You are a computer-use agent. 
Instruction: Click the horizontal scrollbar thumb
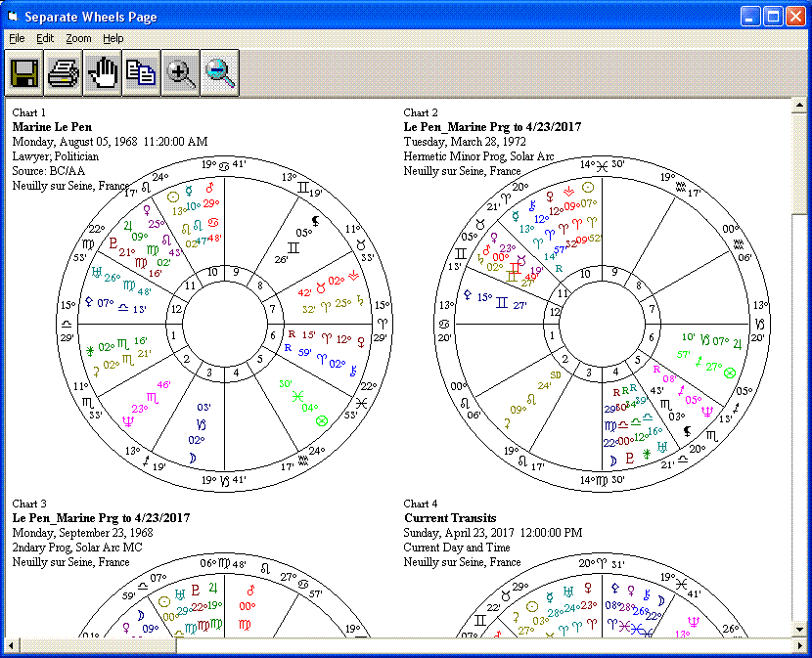[x=98, y=645]
